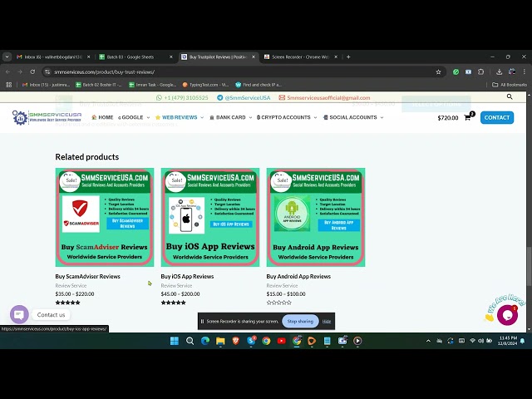
Task: Open File Explorer from taskbar
Action: click(x=220, y=341)
